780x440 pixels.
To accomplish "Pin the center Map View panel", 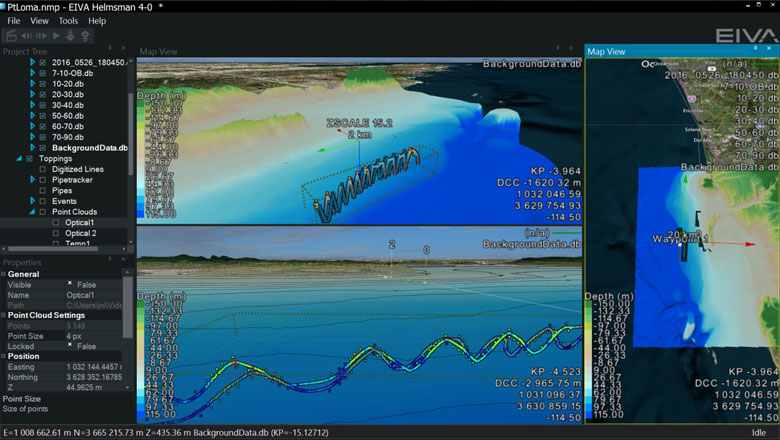I will [x=558, y=48].
